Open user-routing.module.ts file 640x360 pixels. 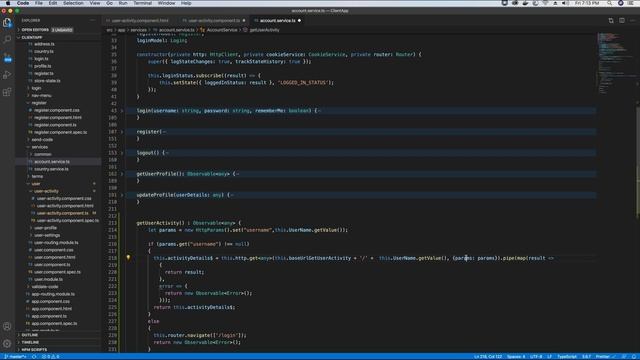click(56, 242)
